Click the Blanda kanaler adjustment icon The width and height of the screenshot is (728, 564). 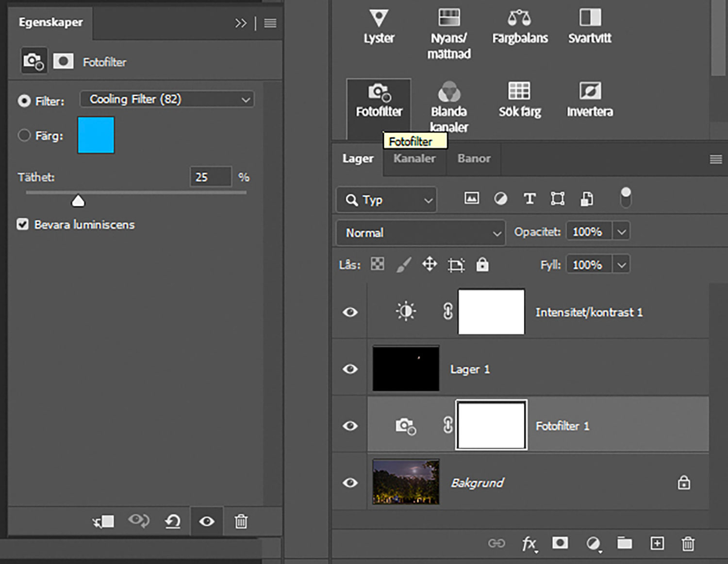[x=449, y=92]
